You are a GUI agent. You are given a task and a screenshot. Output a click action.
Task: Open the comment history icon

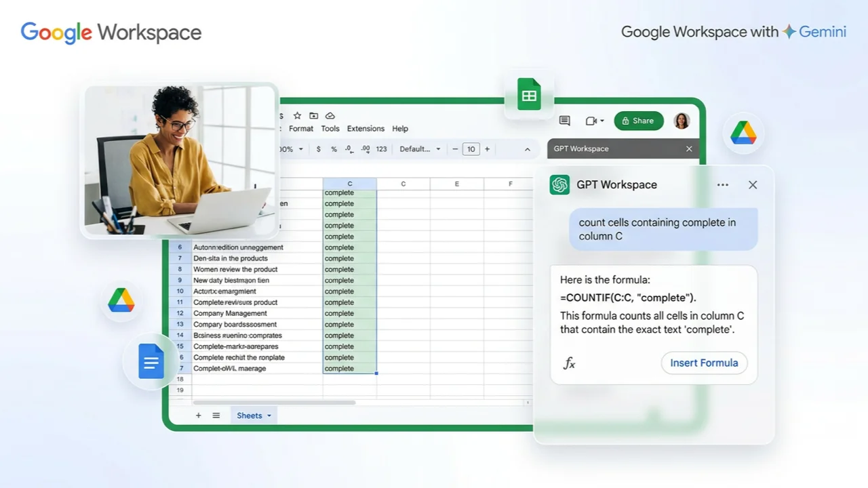564,121
